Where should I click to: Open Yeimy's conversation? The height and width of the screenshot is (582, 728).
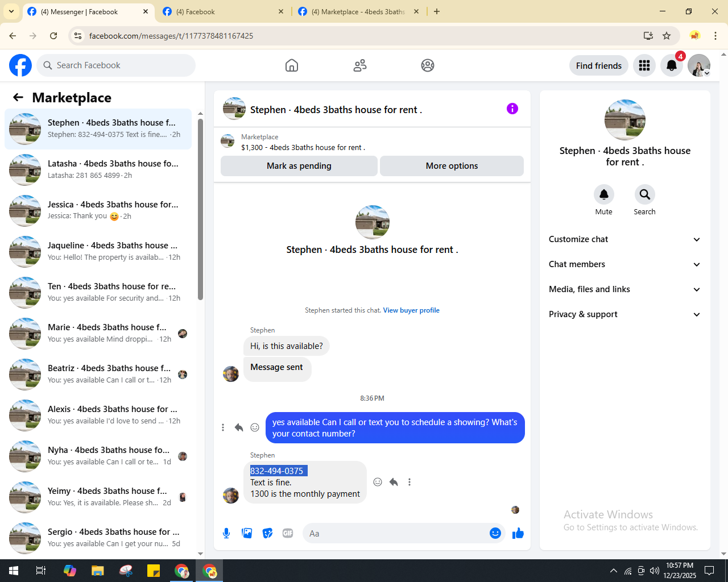pos(98,497)
